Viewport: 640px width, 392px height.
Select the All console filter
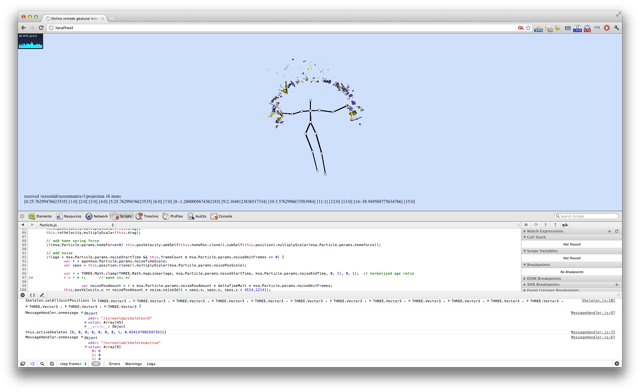point(96,364)
